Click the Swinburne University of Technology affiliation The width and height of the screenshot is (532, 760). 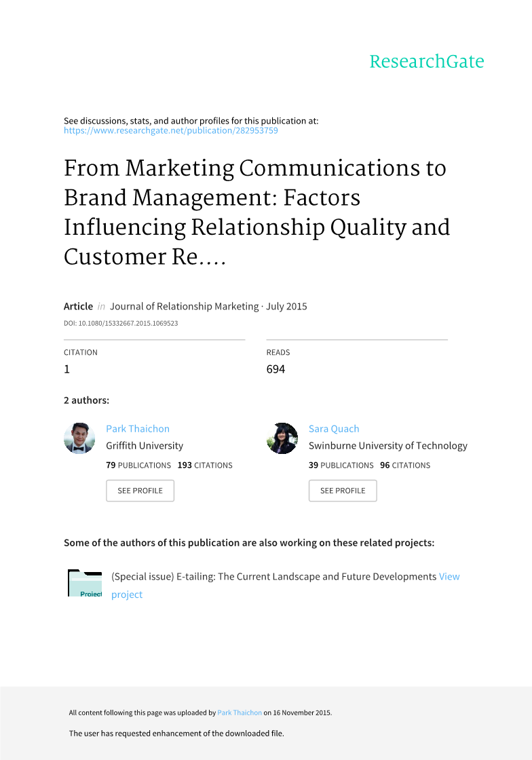[387, 446]
